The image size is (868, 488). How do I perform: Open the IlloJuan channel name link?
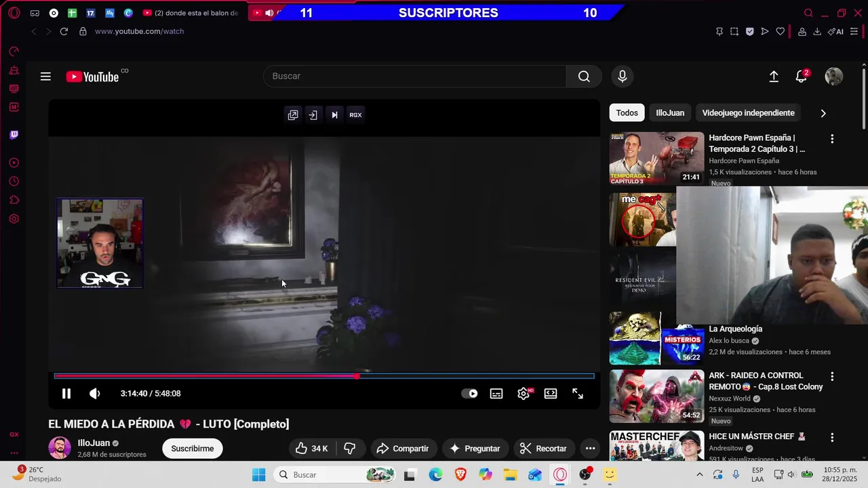point(94,443)
